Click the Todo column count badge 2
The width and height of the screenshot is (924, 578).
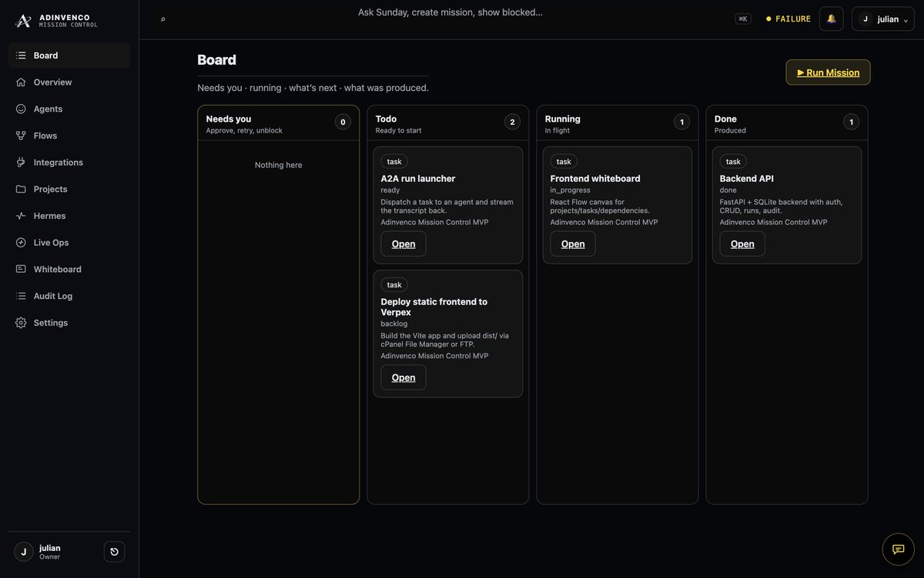512,122
